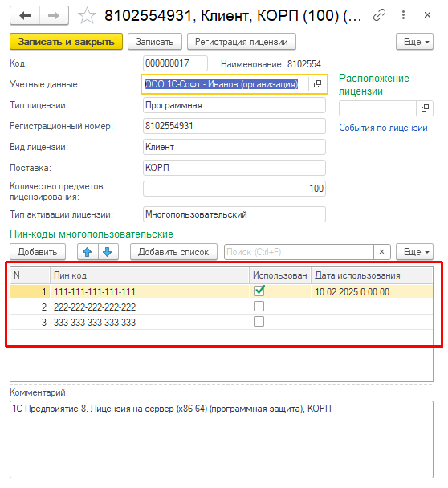The height and width of the screenshot is (488, 448).
Task: Check Использован for pin 333-333-333-333-333
Action: coord(259,322)
